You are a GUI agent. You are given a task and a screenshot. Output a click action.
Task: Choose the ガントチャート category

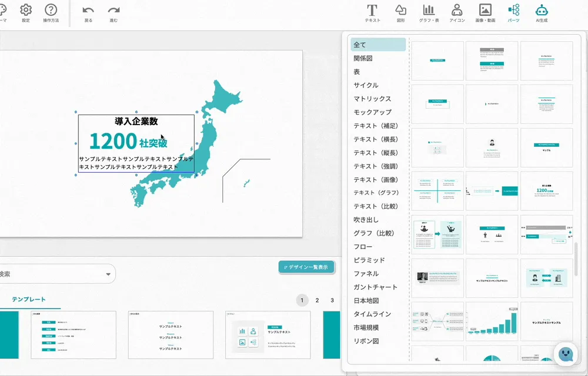[x=375, y=287]
